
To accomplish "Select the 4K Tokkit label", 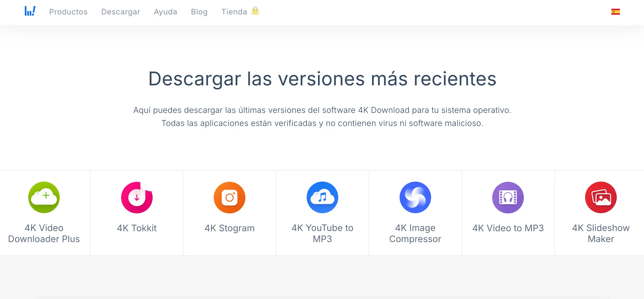I will click(x=137, y=228).
